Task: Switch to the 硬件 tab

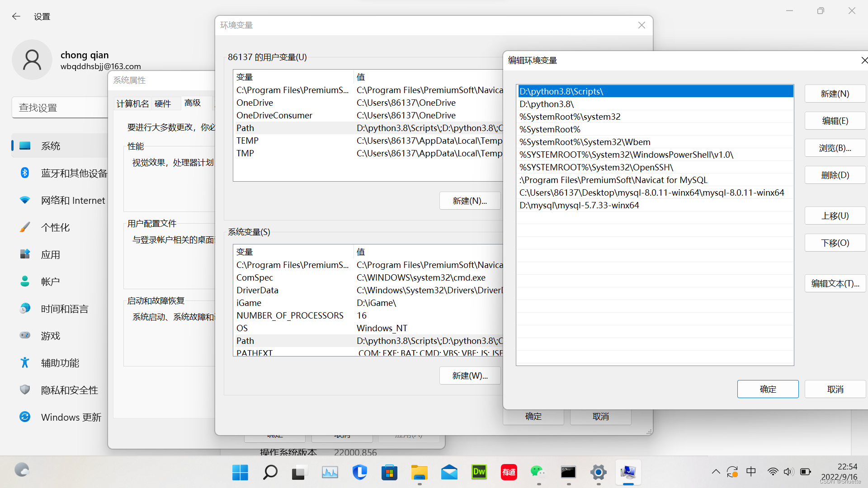Action: click(x=163, y=103)
